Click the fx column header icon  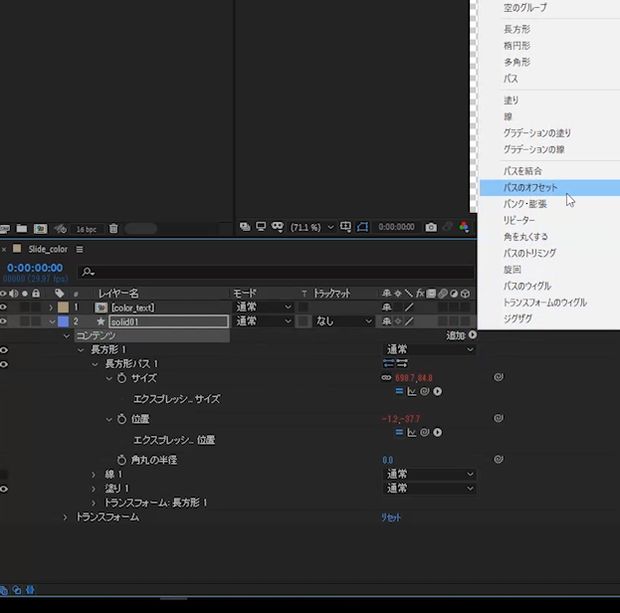point(420,293)
